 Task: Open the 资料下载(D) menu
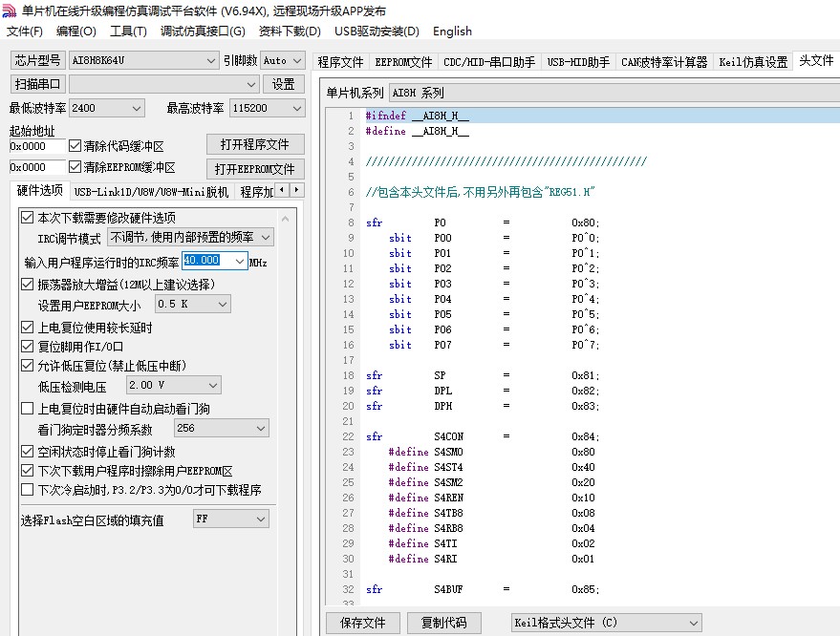pos(290,32)
